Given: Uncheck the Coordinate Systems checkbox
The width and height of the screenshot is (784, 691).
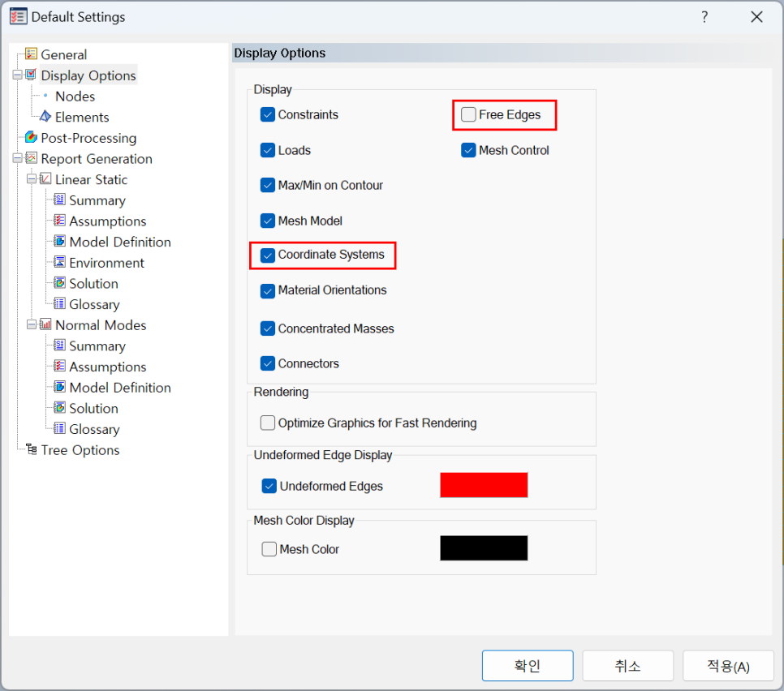Looking at the screenshot, I should pos(268,255).
